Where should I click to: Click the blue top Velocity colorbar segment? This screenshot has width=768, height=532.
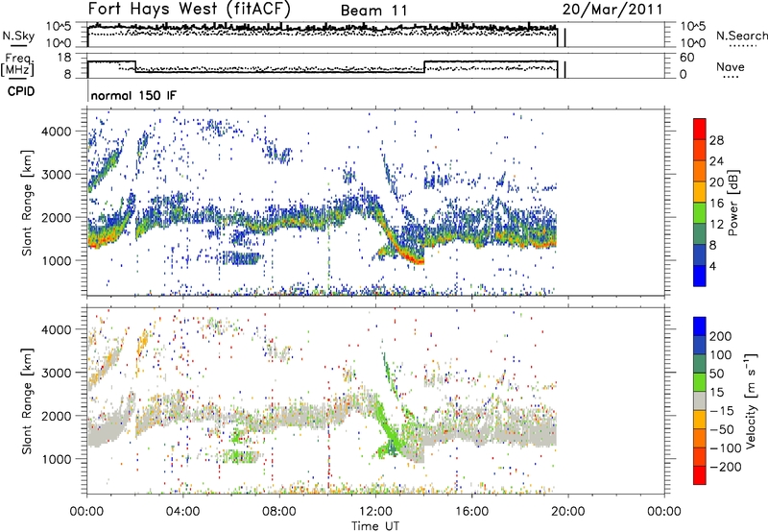coord(700,326)
